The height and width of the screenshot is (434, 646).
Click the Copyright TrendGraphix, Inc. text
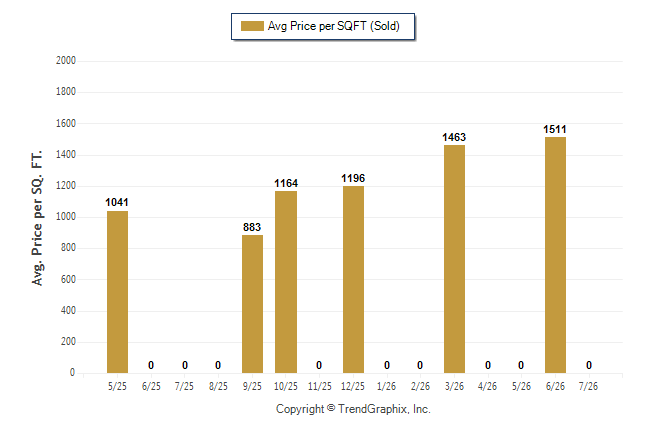(x=353, y=409)
